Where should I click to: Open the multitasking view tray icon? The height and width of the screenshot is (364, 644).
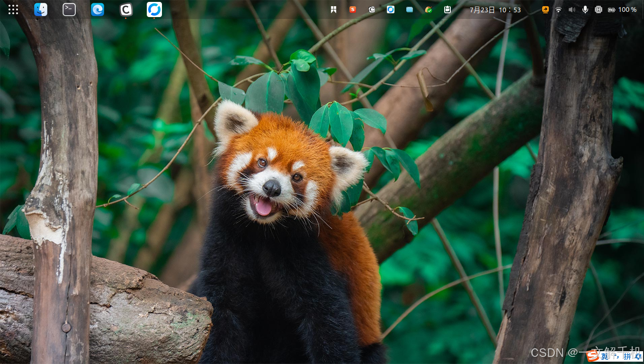click(x=333, y=9)
